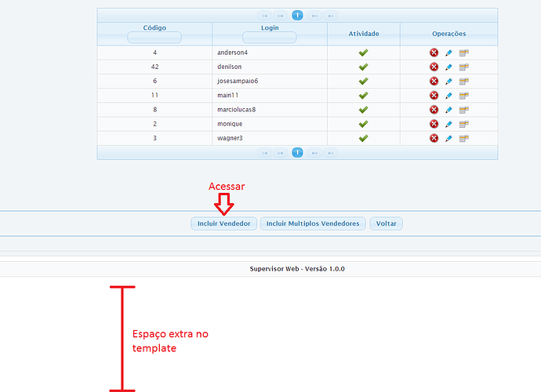This screenshot has height=392, width=541.
Task: Open details table icon for marciolucas8
Action: click(463, 110)
